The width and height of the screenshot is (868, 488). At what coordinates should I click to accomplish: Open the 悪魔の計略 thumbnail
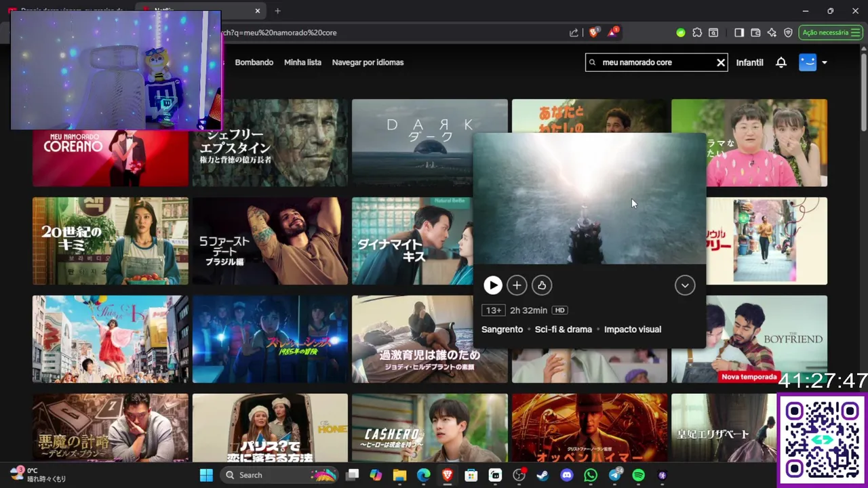pos(111,428)
